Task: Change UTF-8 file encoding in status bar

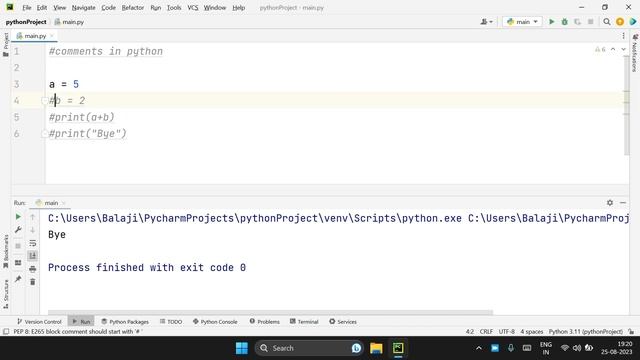Action: [x=507, y=332]
